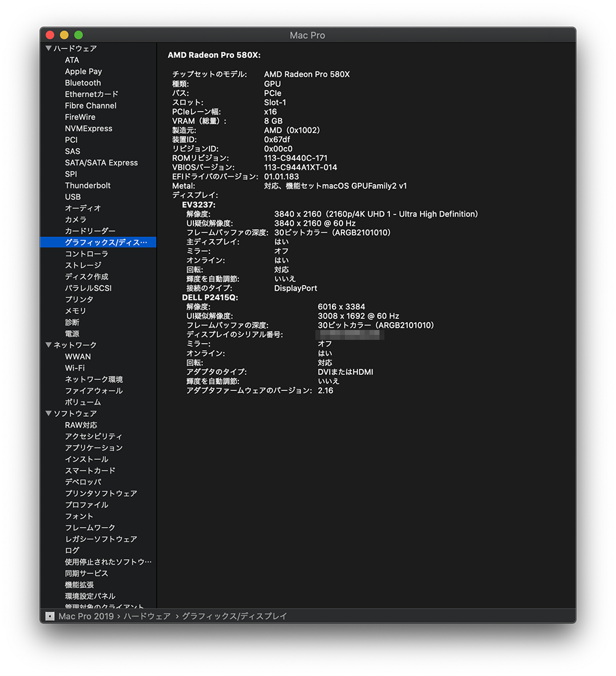Open Fibre Channel hardware info
This screenshot has height=676, width=616.
point(91,106)
